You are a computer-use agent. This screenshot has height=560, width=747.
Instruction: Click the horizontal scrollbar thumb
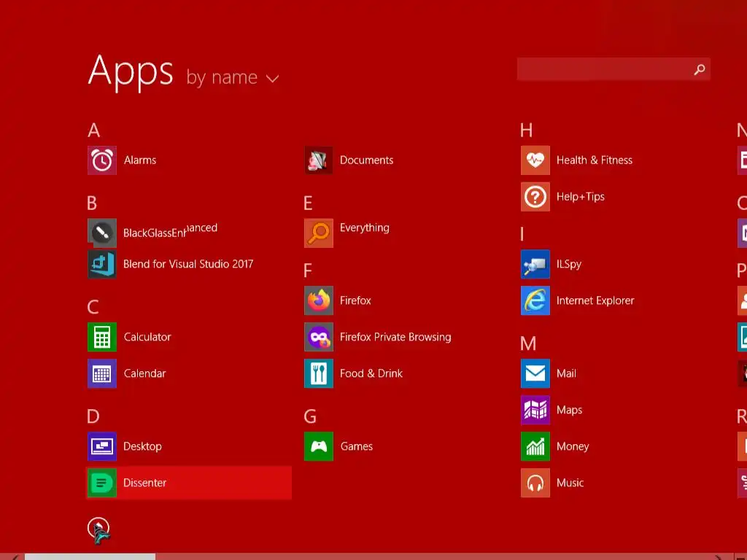point(90,556)
